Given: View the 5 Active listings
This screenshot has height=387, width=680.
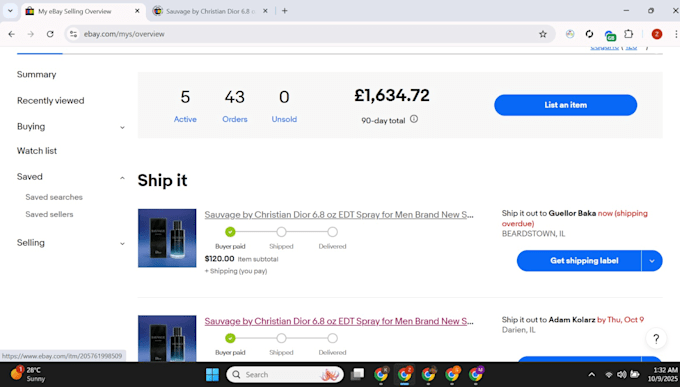Looking at the screenshot, I should point(185,106).
